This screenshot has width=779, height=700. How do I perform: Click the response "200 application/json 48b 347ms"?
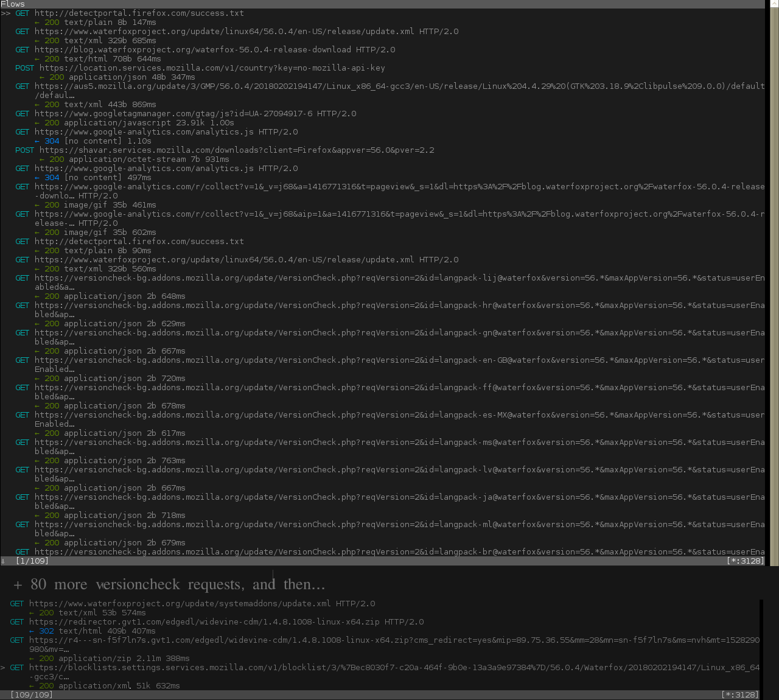tap(117, 77)
